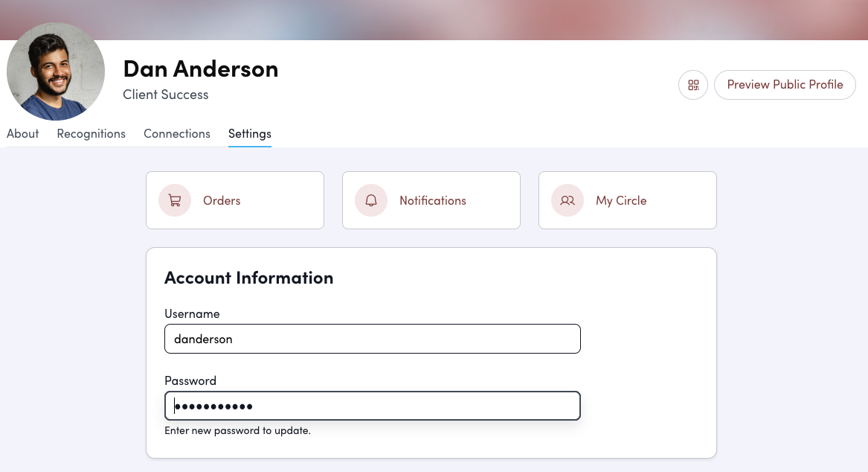Click the Client Success subtitle text

coord(166,95)
